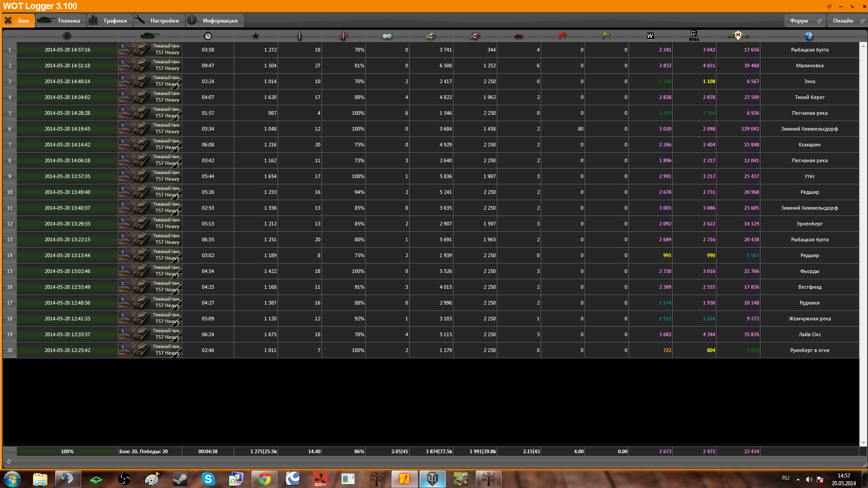This screenshot has width=868, height=488.
Task: Click refresh icon in bottom-left status bar
Action: click(9, 461)
